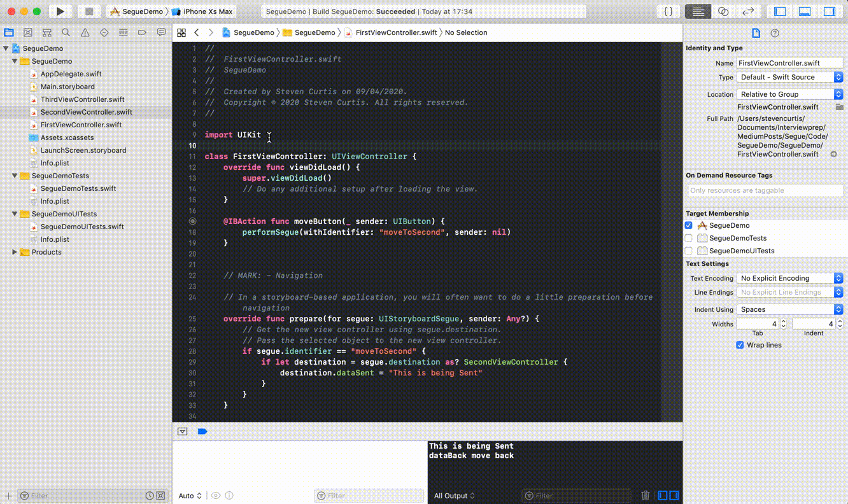Go back in editor history

tap(197, 32)
